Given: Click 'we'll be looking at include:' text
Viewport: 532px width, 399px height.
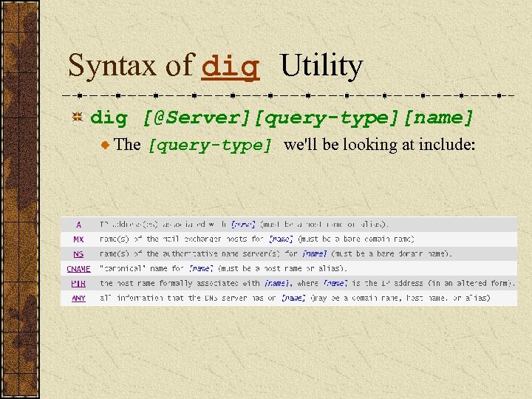Looking at the screenshot, I should point(379,145).
